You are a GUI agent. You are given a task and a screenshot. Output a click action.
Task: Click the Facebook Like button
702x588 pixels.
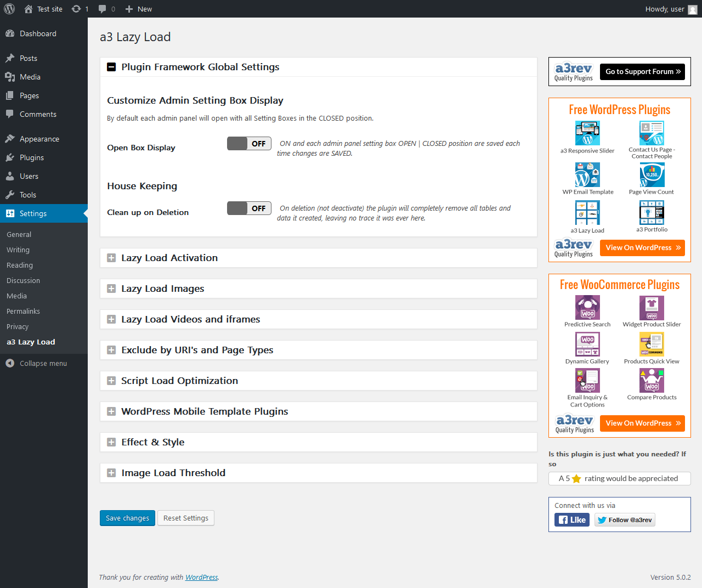click(572, 520)
